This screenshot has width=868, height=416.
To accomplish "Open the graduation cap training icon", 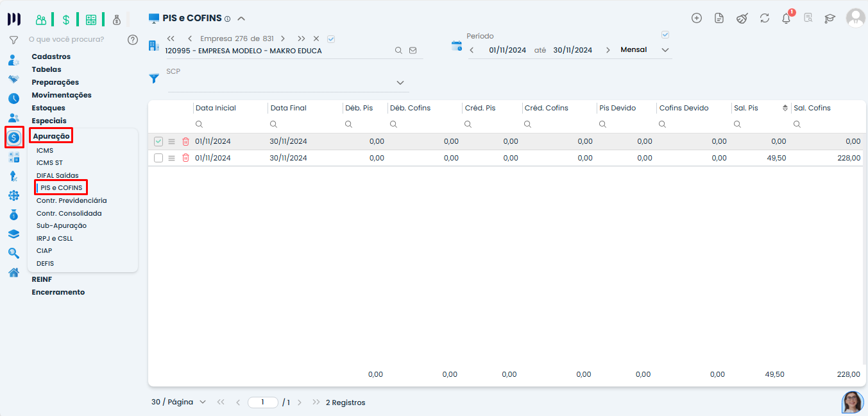I will tap(830, 18).
